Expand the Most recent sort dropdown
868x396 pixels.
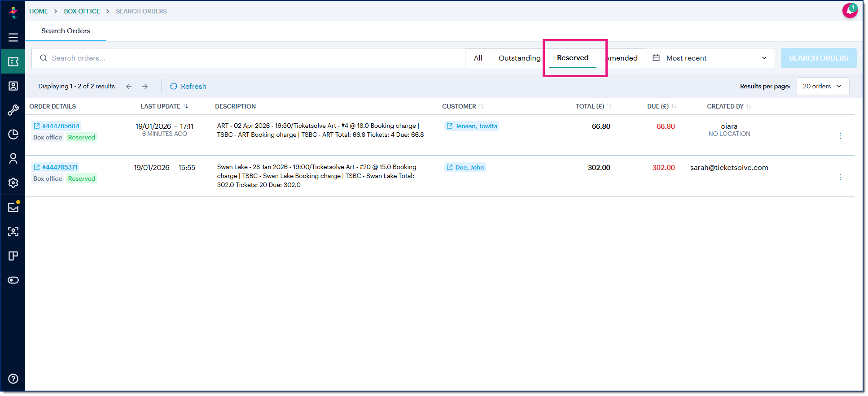(710, 58)
